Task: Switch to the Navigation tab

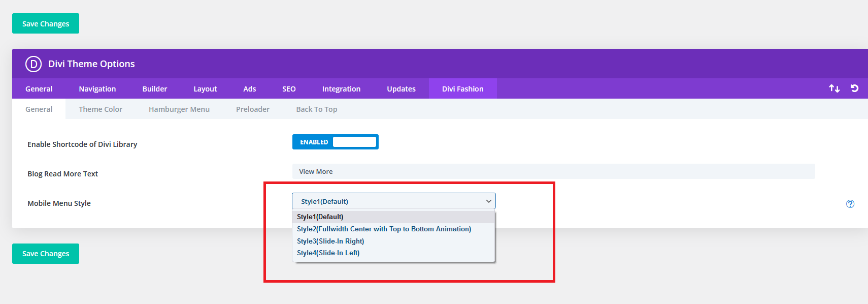Action: coord(97,88)
